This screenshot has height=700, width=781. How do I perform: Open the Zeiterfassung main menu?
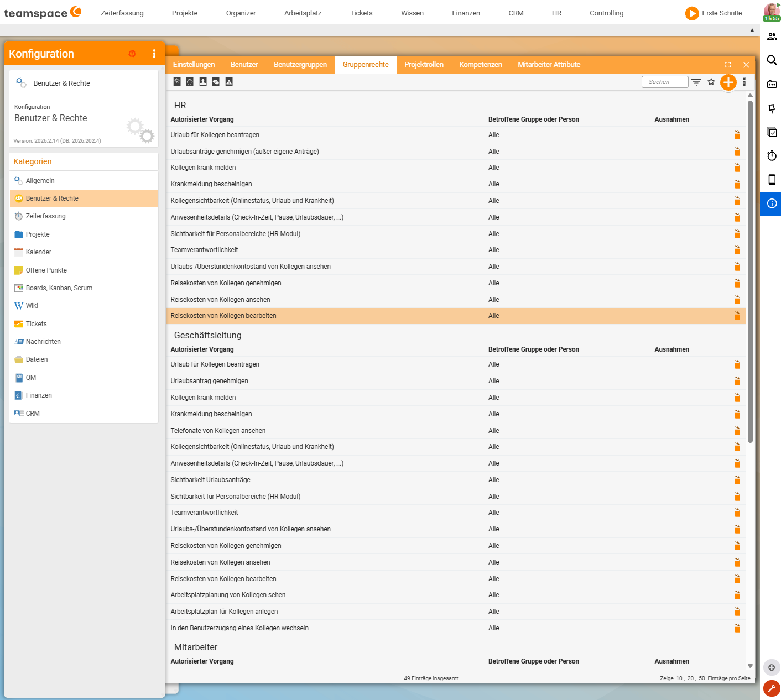(x=122, y=13)
